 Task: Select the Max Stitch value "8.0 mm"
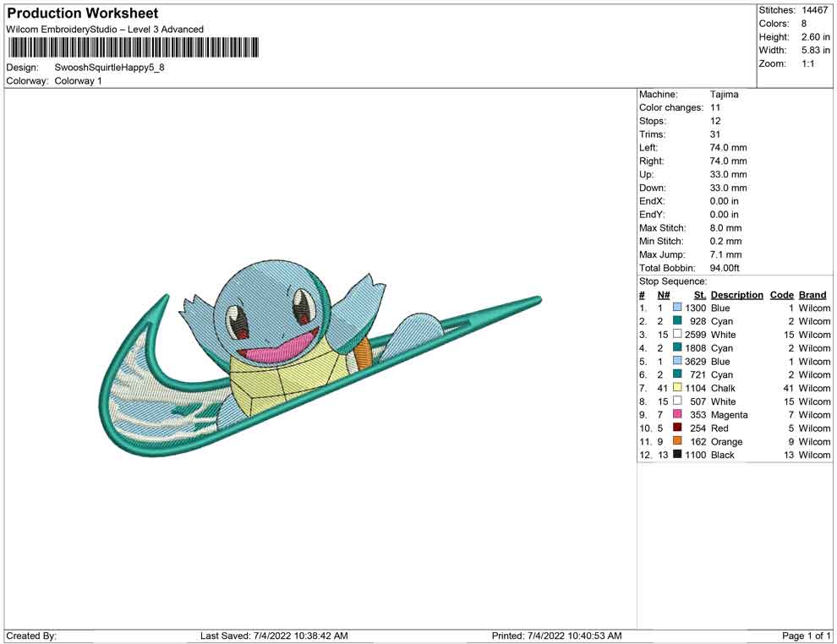(726, 228)
